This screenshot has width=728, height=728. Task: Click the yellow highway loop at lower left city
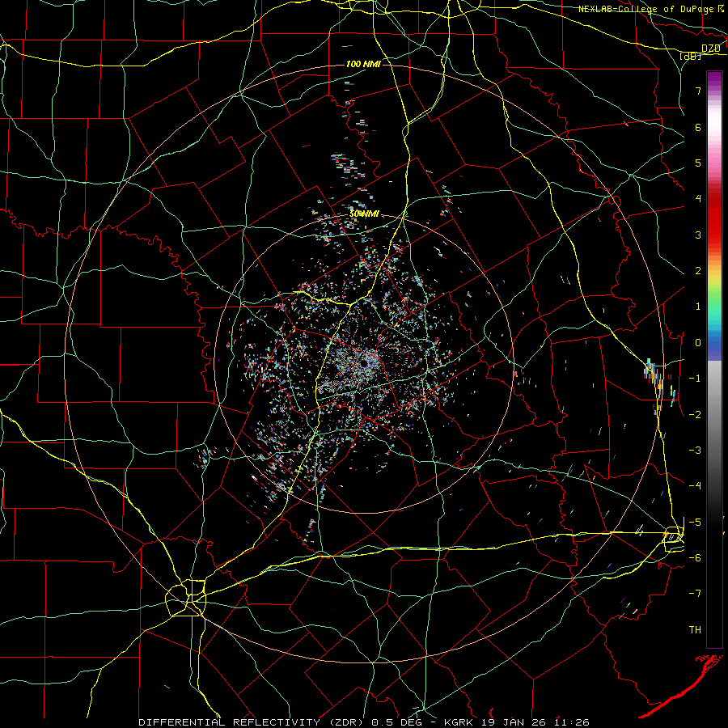tap(186, 598)
